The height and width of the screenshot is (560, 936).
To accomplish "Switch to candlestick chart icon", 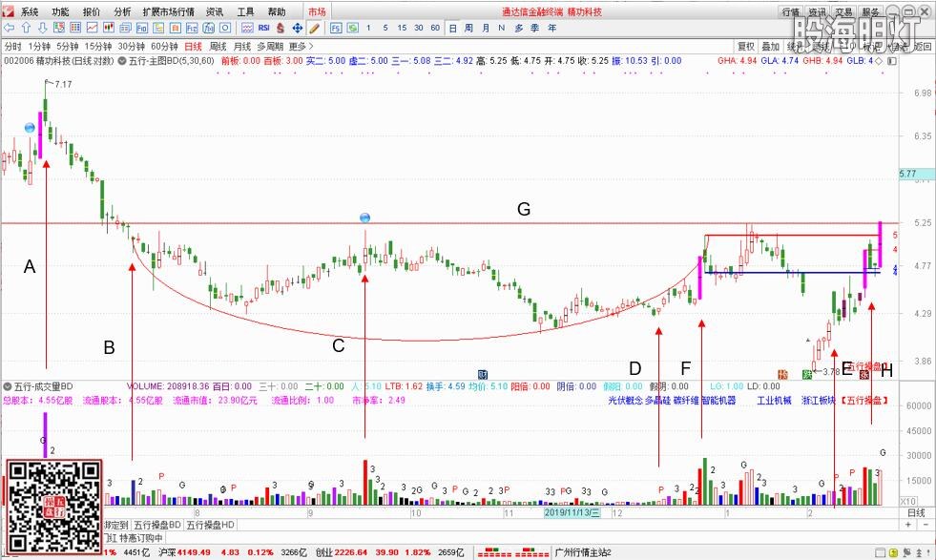I will (x=109, y=28).
